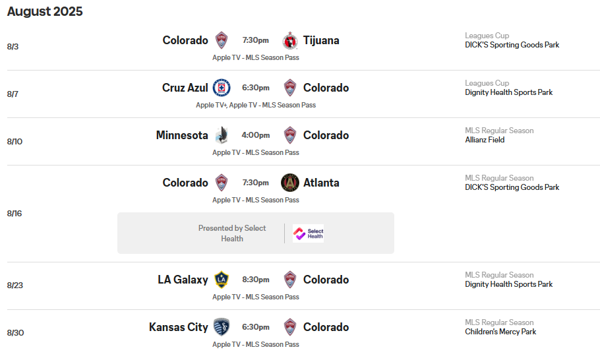The height and width of the screenshot is (364, 600).
Task: Click Colorado crest in the 8/3 match
Action: pos(222,40)
